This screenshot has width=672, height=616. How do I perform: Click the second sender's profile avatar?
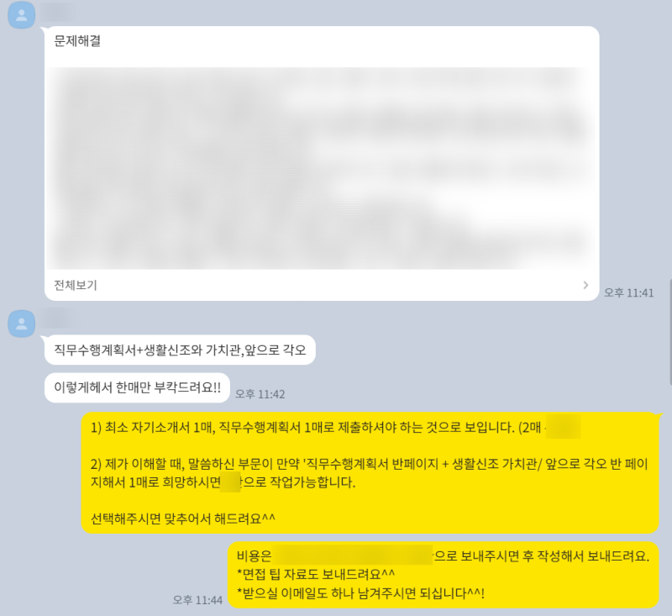[22, 324]
